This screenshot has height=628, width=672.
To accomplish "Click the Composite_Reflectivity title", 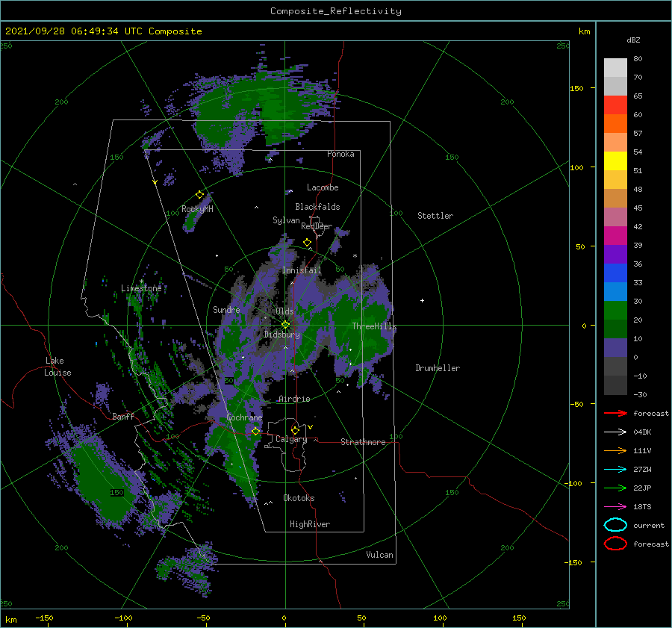I will [336, 11].
